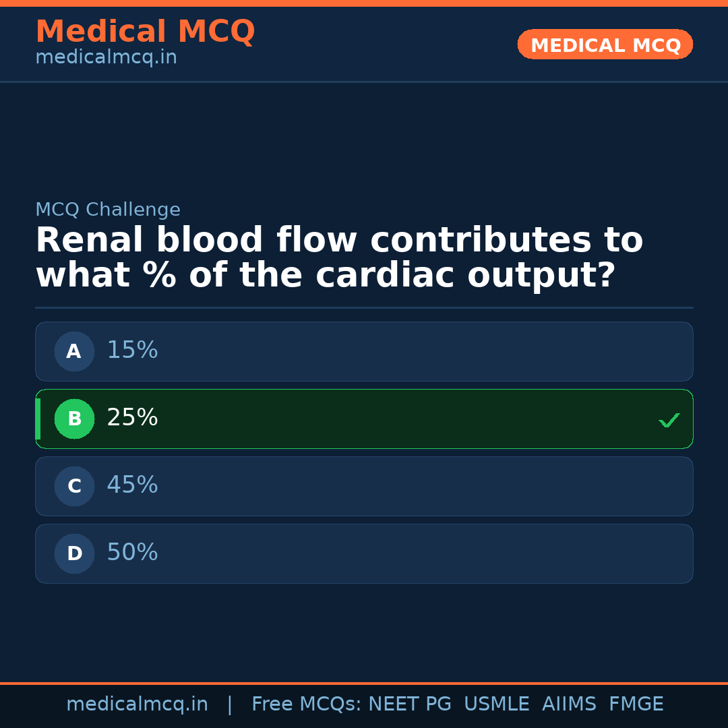The image size is (728, 728).
Task: Click the NEET PG footer text
Action: point(409,704)
